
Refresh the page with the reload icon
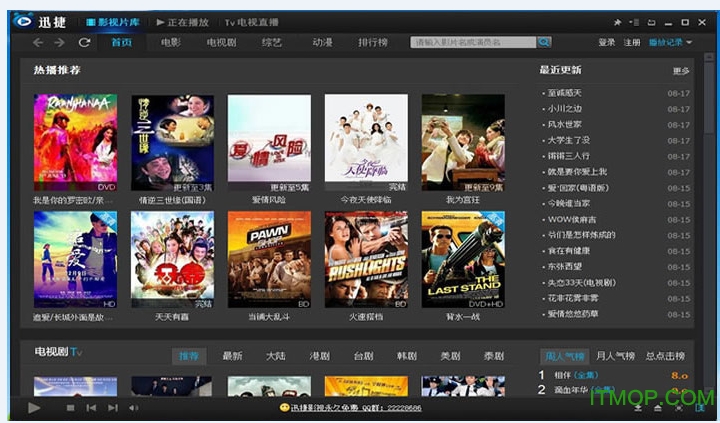click(84, 43)
